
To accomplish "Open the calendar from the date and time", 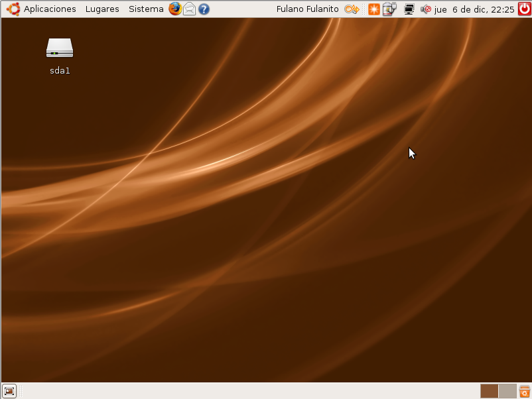I will coord(474,9).
